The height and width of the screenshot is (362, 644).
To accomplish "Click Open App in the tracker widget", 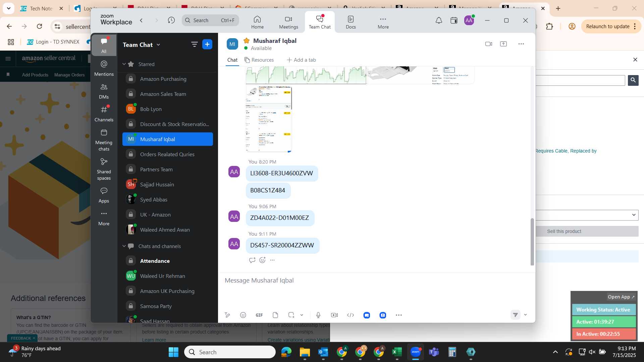I will (621, 297).
